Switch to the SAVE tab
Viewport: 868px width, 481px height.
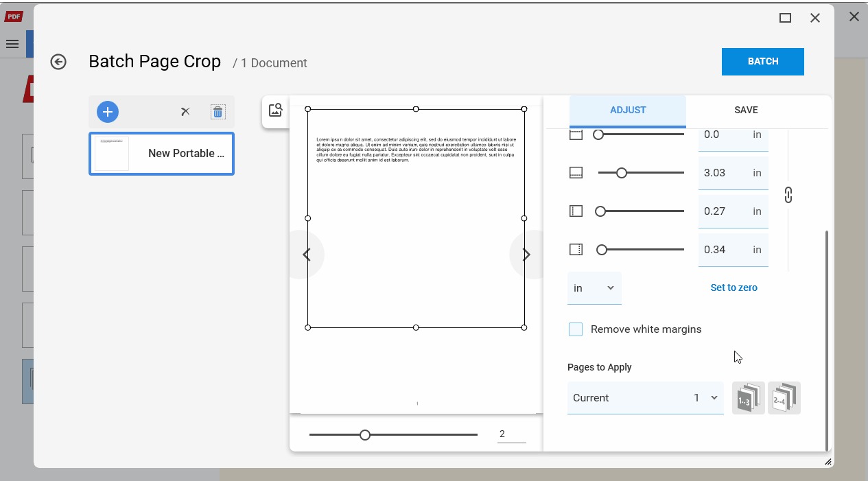(746, 110)
